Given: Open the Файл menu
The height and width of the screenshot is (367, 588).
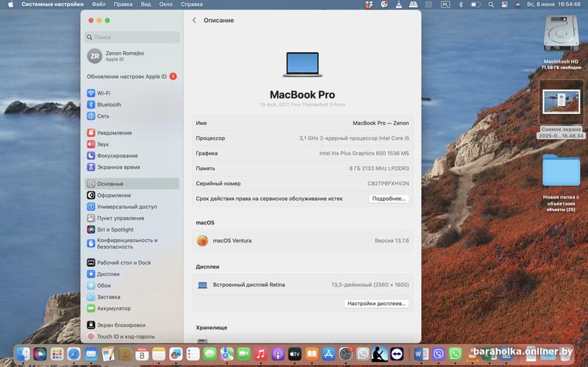Looking at the screenshot, I should 98,4.
